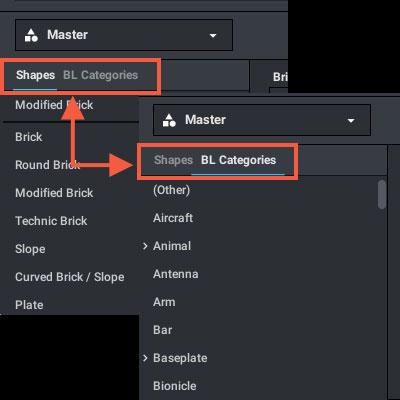Select the Bar category
Screen dimensions: 400x400
[163, 330]
